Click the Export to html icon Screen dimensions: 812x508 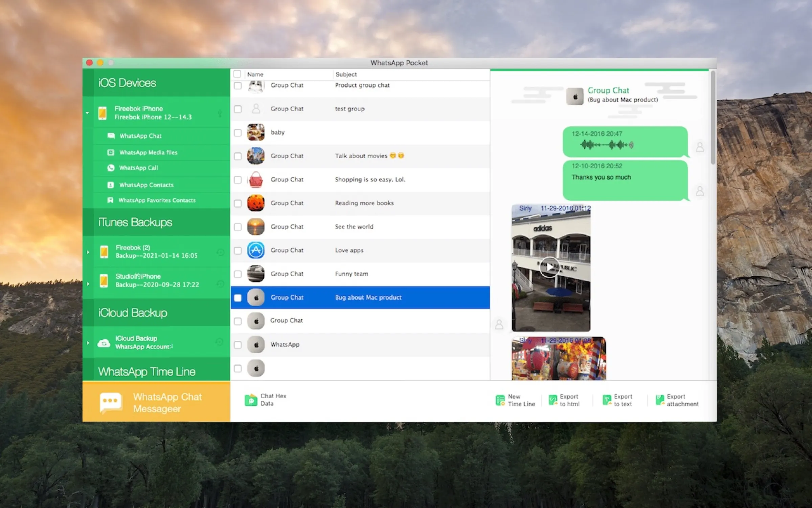(x=552, y=400)
